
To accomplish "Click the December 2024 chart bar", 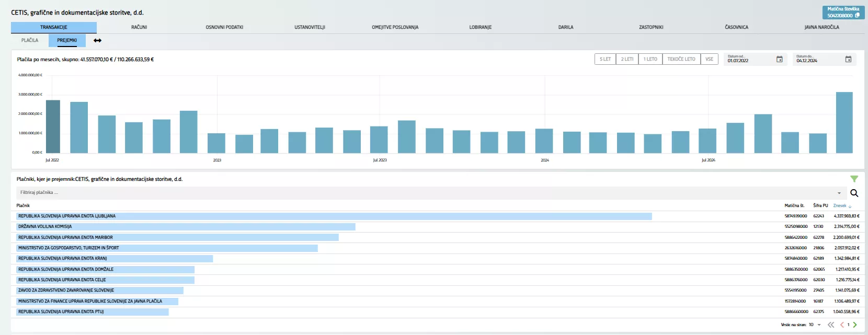I will point(844,122).
